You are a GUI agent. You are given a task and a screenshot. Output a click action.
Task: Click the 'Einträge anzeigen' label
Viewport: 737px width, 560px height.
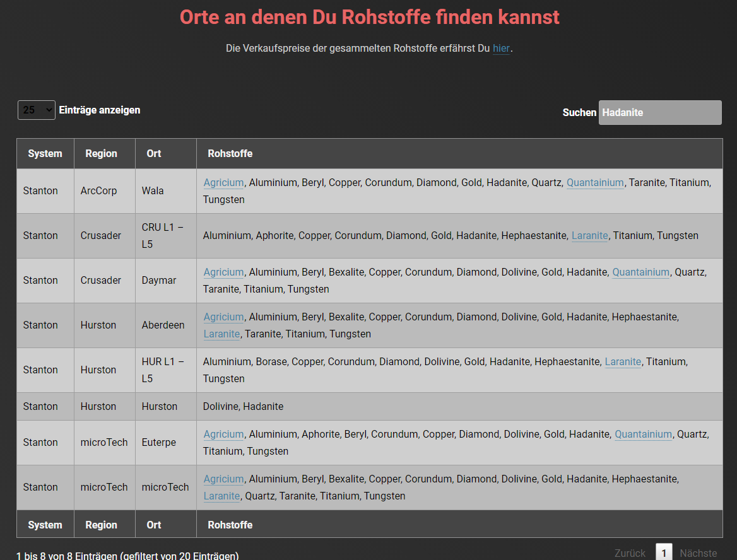pos(100,110)
